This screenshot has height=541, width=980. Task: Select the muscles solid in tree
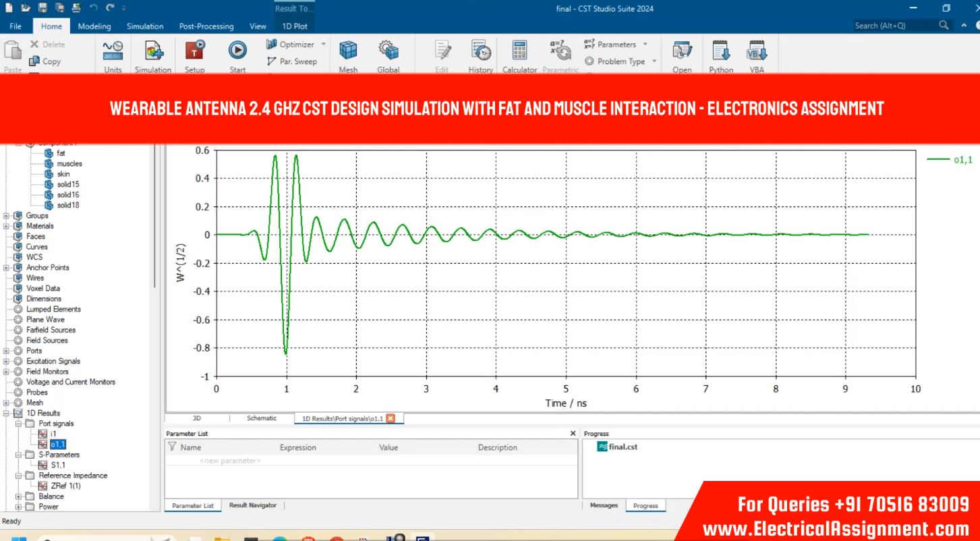69,163
